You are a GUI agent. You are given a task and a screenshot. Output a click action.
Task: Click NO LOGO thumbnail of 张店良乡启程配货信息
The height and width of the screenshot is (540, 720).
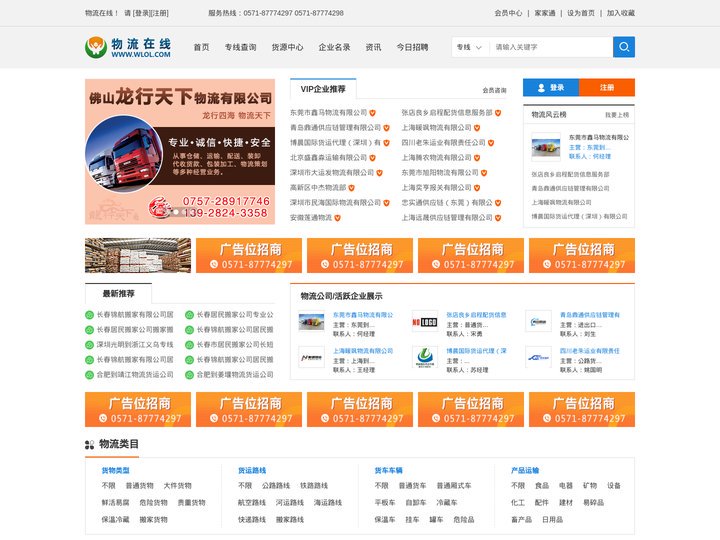[x=424, y=322]
